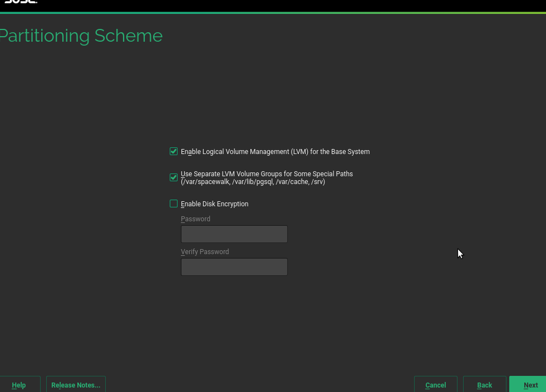The width and height of the screenshot is (546, 392).
Task: Click the Partitioning Scheme heading
Action: coord(81,36)
